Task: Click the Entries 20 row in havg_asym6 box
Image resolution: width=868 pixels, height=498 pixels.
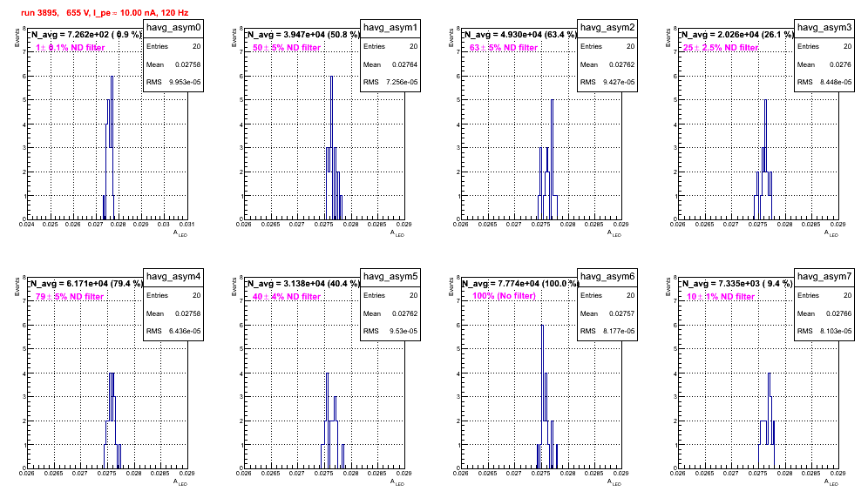Action: pos(607,295)
